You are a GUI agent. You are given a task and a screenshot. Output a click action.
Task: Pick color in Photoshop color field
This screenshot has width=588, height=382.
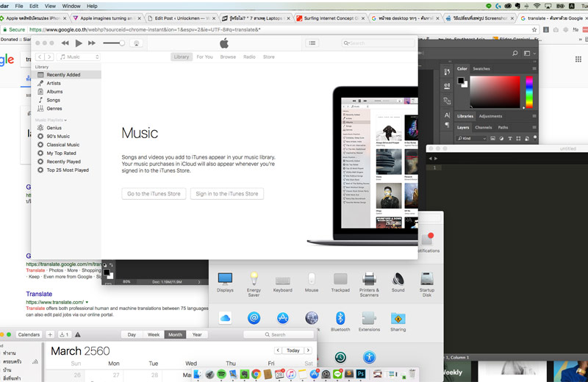(x=495, y=92)
